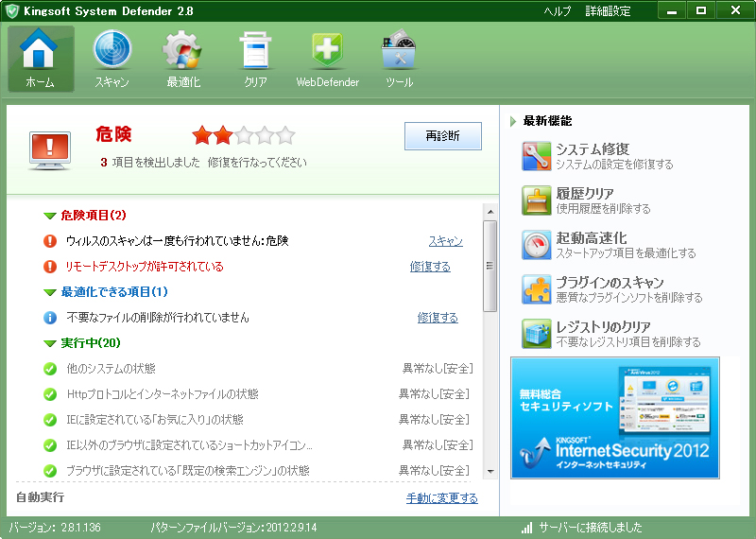Click the green check for Httpプロトコル row
The height and width of the screenshot is (539, 756).
coord(50,394)
